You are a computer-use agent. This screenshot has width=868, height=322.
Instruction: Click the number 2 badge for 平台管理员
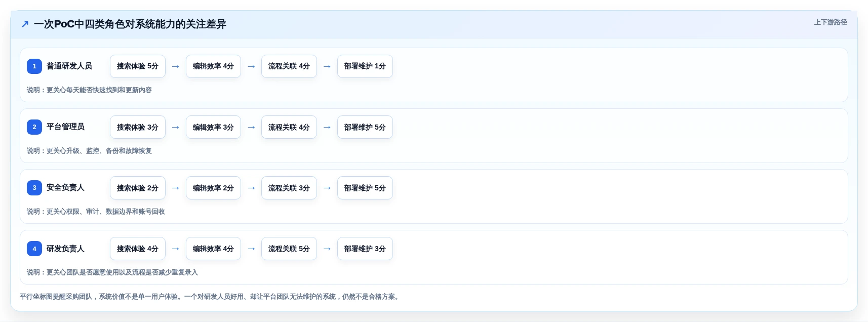click(34, 127)
